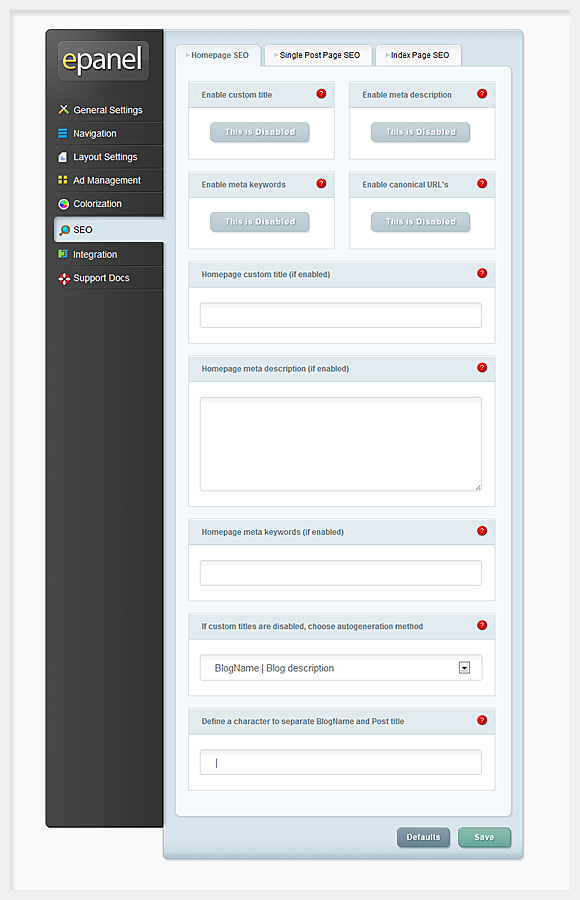Click the Support Docs lifebuoy icon
The height and width of the screenshot is (900, 580).
pos(64,278)
